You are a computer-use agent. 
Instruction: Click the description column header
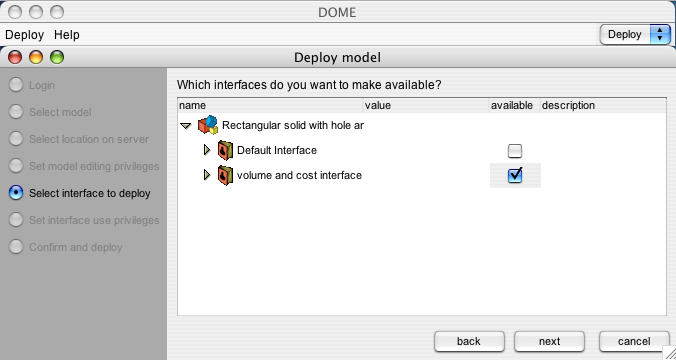tap(603, 106)
